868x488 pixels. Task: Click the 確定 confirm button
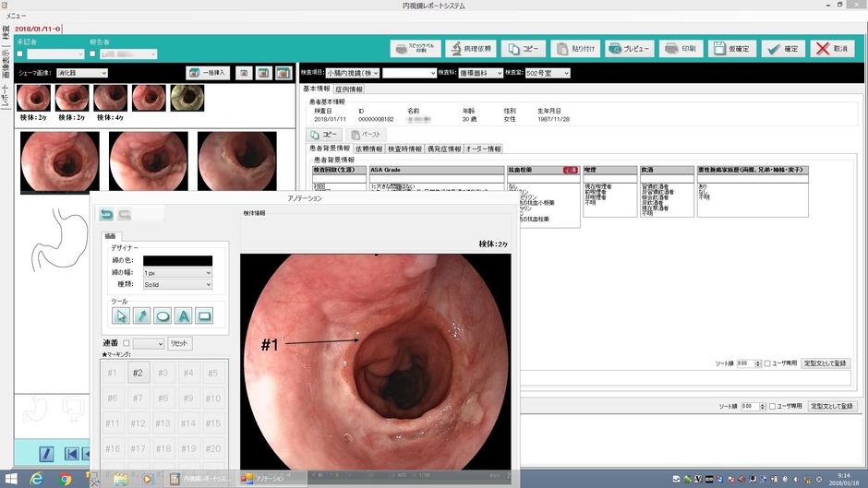click(x=782, y=48)
